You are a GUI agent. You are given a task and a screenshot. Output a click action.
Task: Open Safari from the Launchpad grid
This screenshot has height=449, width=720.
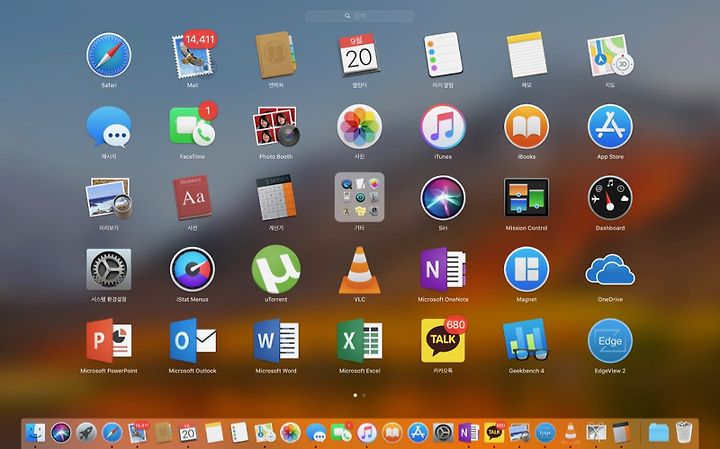(x=109, y=55)
